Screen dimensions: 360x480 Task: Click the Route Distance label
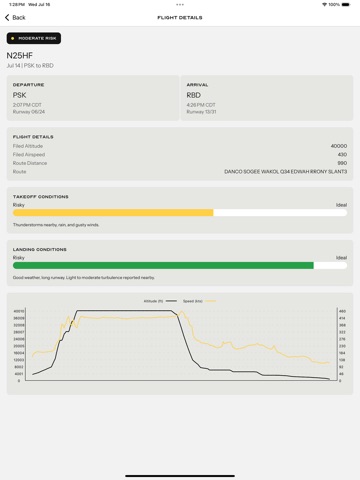(x=30, y=163)
